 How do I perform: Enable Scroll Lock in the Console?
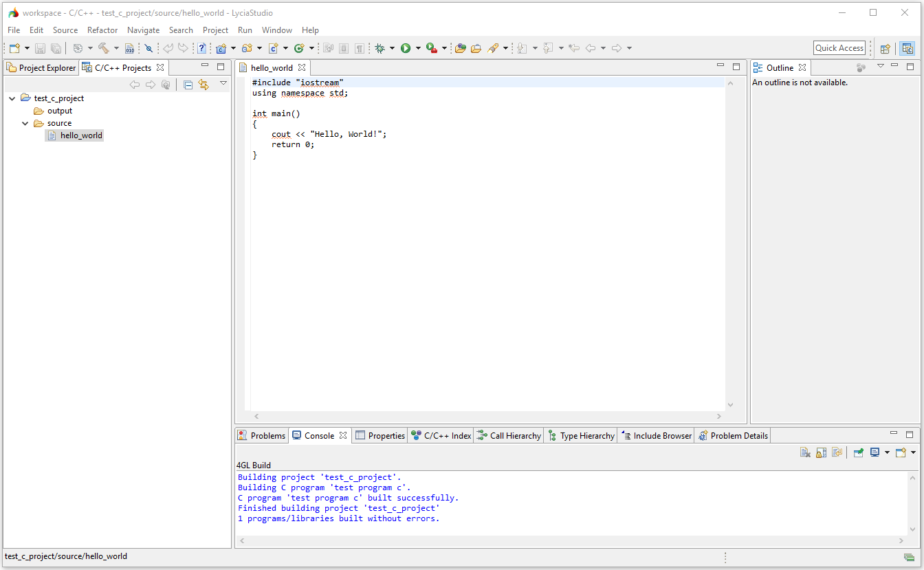tap(821, 452)
